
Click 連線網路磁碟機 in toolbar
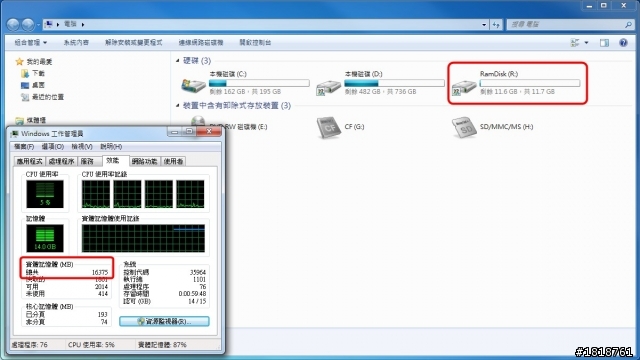(x=201, y=42)
